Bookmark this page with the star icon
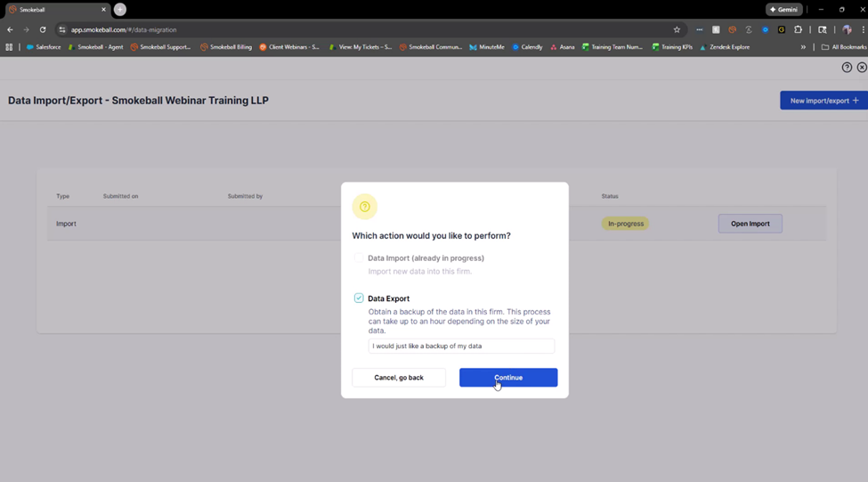Image resolution: width=868 pixels, height=482 pixels. [677, 29]
